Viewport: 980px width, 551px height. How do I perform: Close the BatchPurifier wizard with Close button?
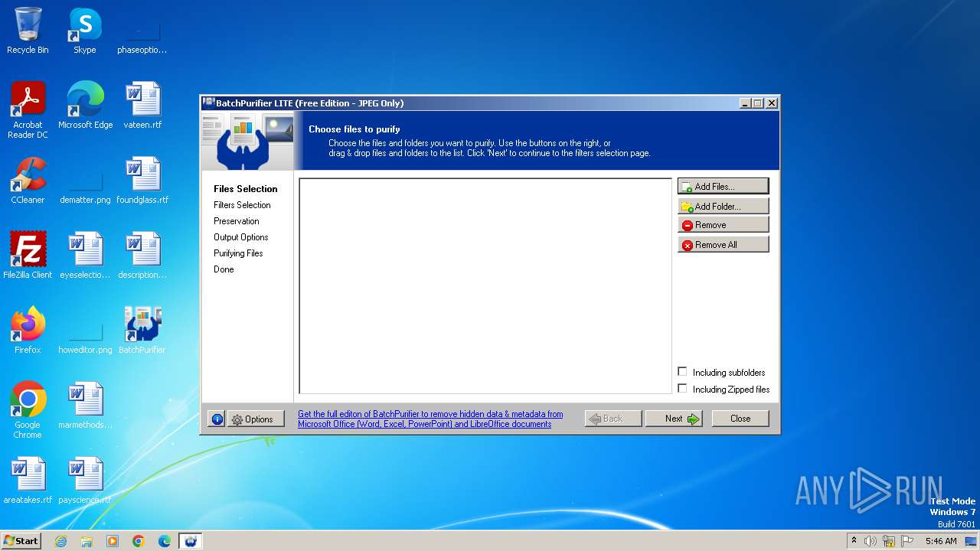(x=740, y=419)
